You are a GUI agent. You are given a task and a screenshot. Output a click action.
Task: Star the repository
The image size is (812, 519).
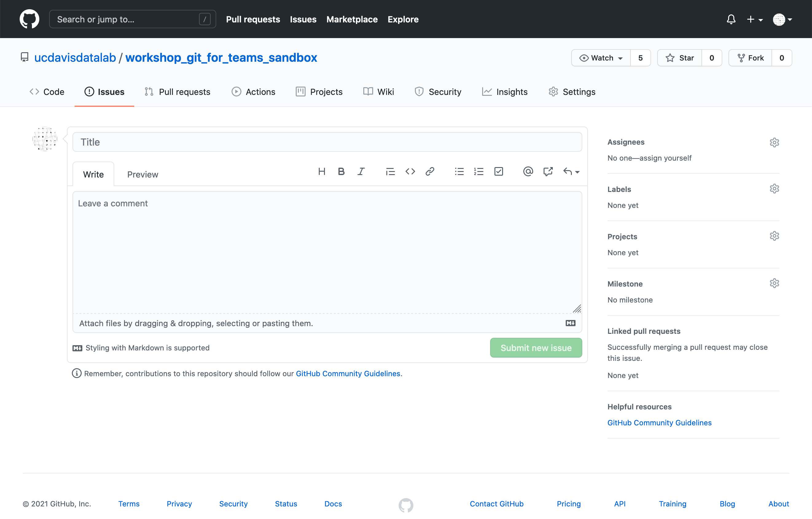click(x=679, y=58)
